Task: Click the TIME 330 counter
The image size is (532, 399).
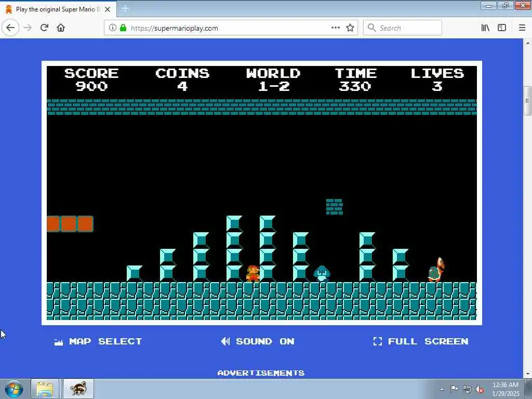Action: click(x=355, y=79)
